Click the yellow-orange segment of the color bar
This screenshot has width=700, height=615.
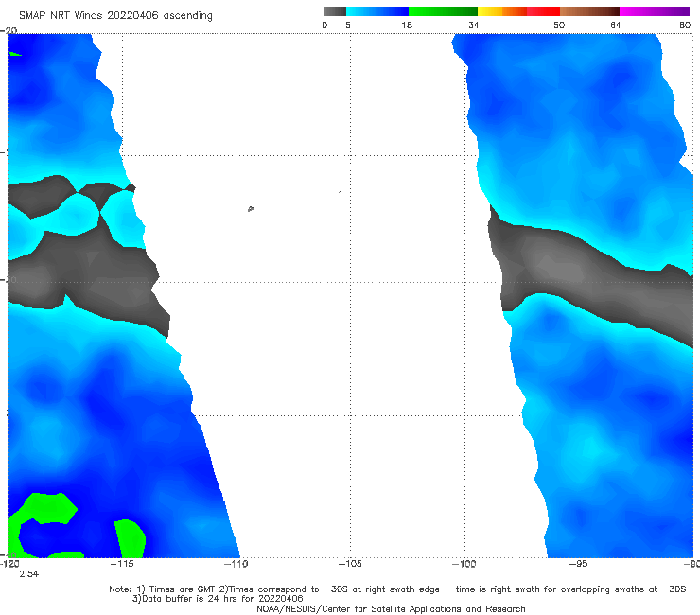pos(501,11)
